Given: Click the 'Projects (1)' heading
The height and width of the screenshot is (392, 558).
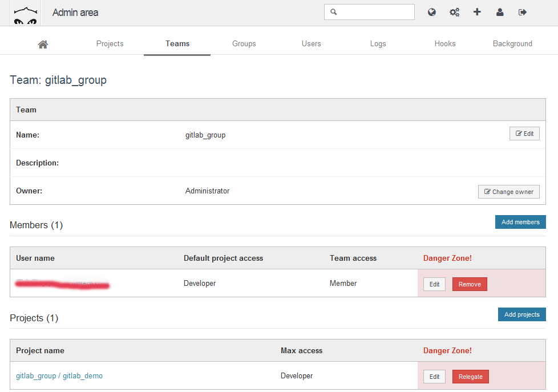Looking at the screenshot, I should tap(34, 318).
